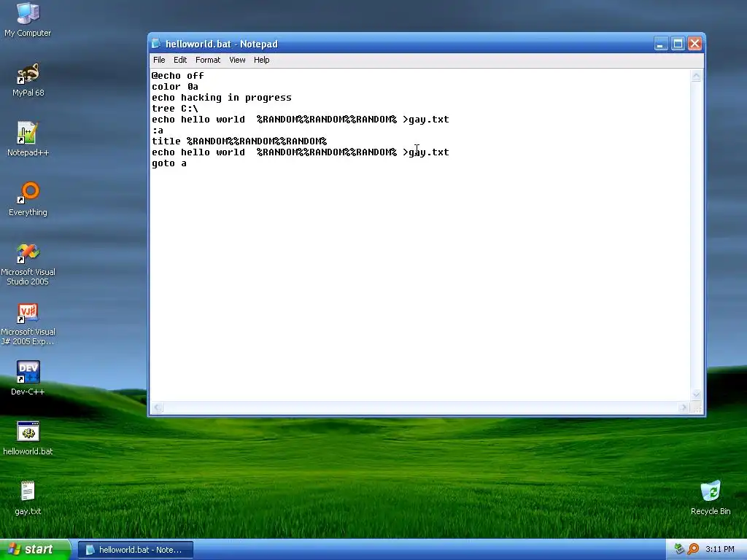This screenshot has height=560, width=747.
Task: Select the Everything search shortcut
Action: tap(28, 199)
